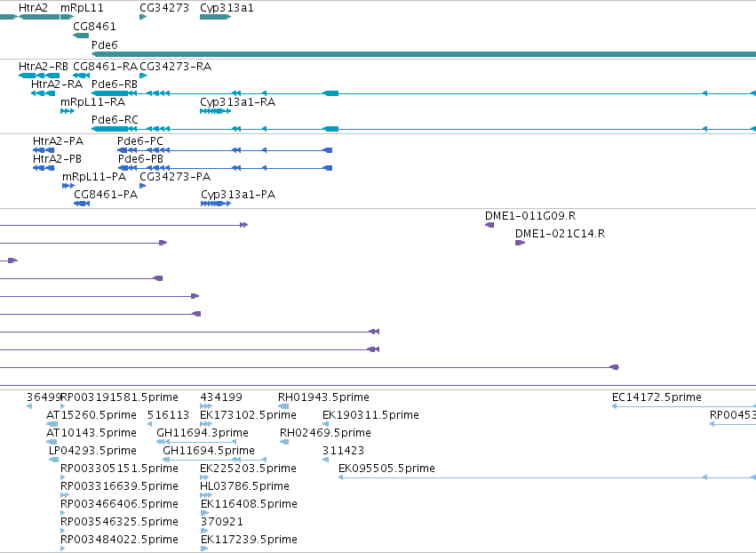Select the EC14172.5prime label
The image size is (756, 553).
pos(657,397)
